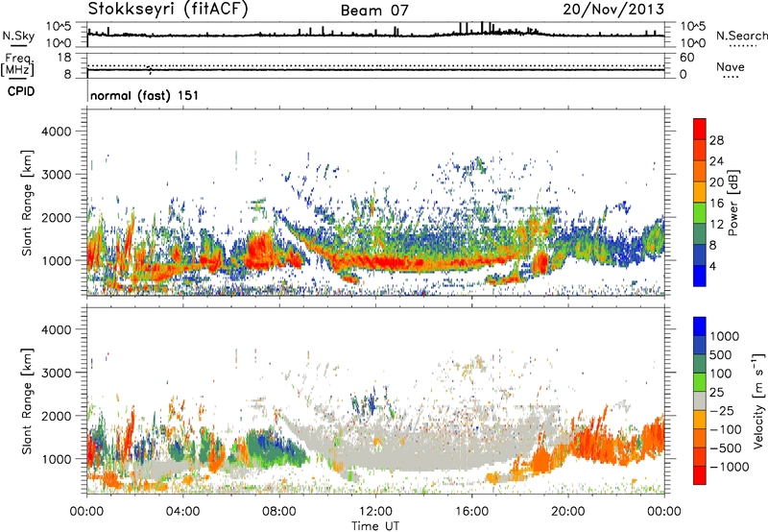Click the "28" tick on Power colorbar

click(716, 140)
